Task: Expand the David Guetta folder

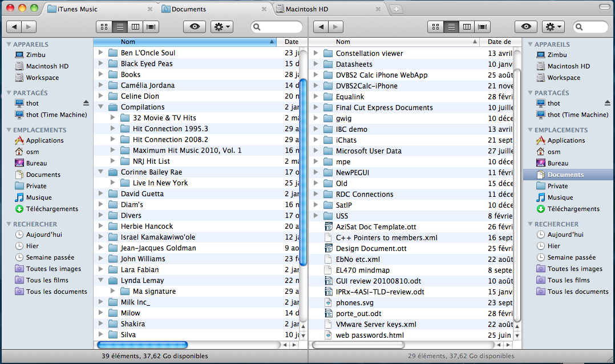Action: (101, 193)
